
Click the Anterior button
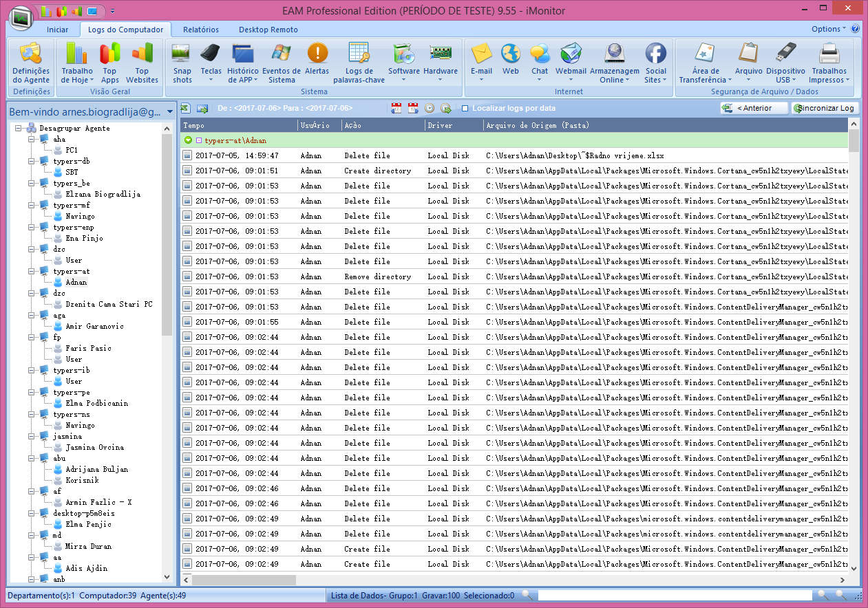(x=754, y=108)
